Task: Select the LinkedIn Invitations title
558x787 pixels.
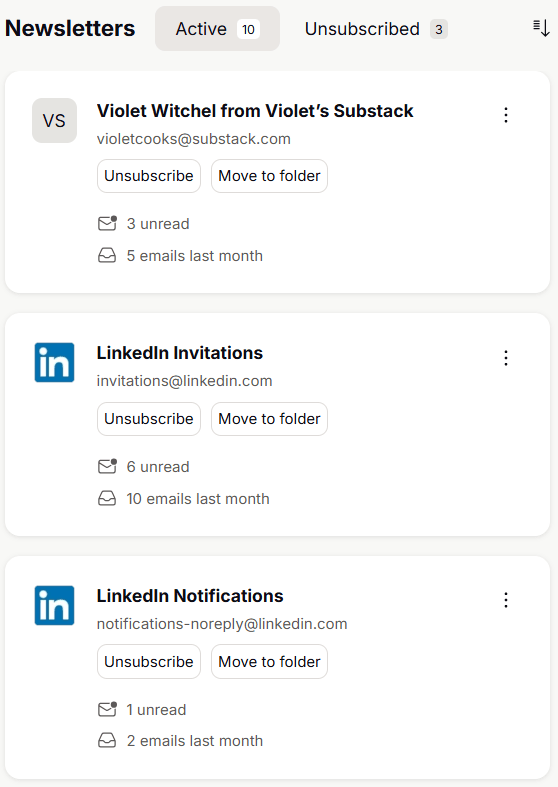Action: tap(180, 353)
